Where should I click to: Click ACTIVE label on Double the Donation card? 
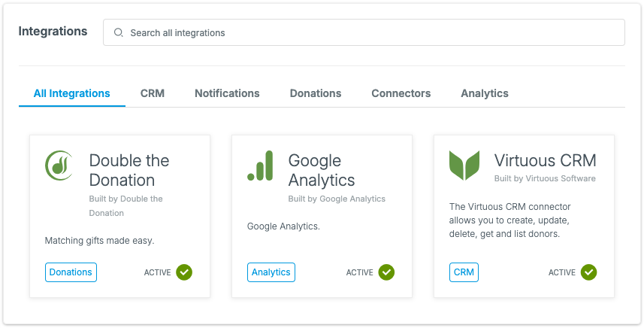(157, 272)
